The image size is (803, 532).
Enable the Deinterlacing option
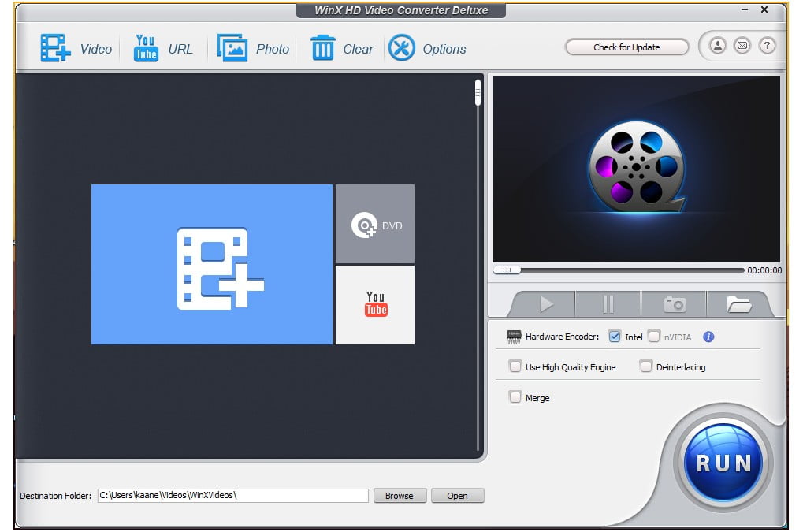tap(647, 366)
